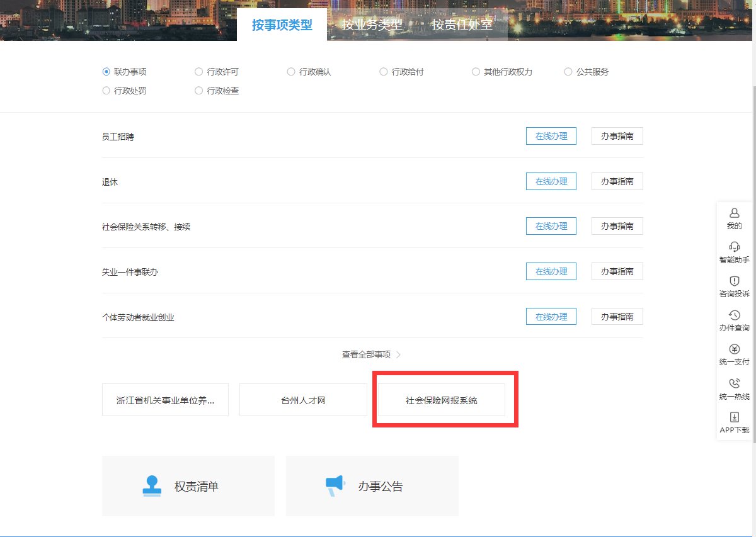The image size is (756, 537).
Task: Select the 行政给付 radio button
Action: [384, 72]
